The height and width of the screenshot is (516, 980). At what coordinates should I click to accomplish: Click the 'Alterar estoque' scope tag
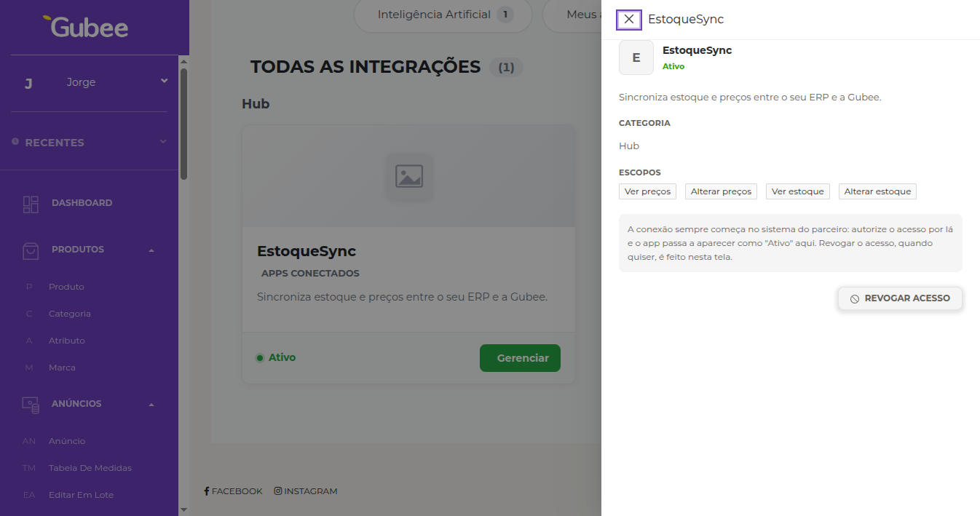(x=877, y=191)
